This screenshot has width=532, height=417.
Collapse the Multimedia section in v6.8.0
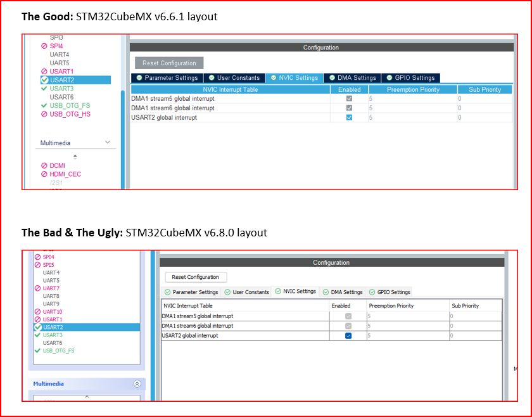point(137,383)
